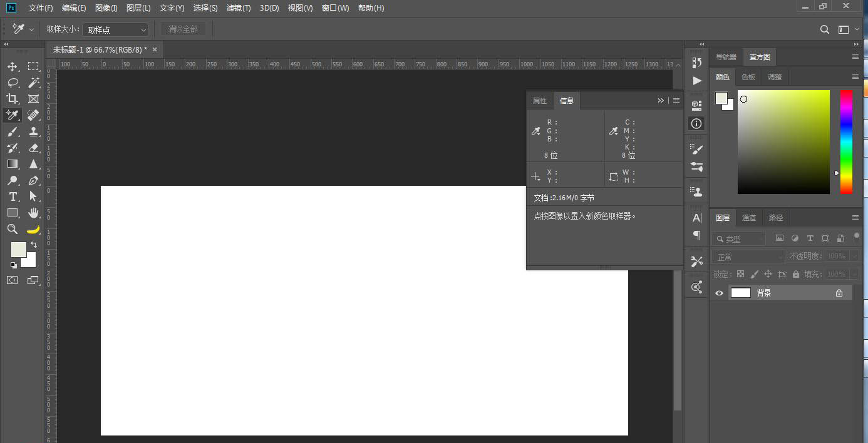Switch to the 通道 tab
Screen dimensions: 868x443
coord(749,218)
